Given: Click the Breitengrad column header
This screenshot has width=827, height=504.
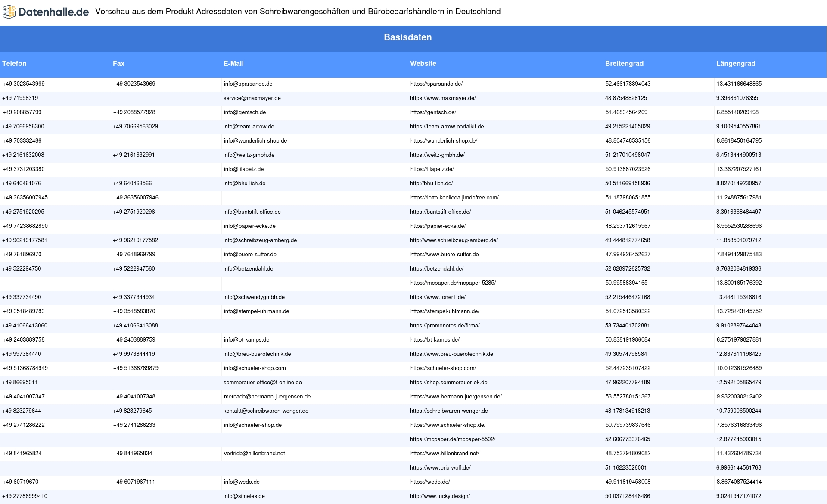Looking at the screenshot, I should (624, 64).
